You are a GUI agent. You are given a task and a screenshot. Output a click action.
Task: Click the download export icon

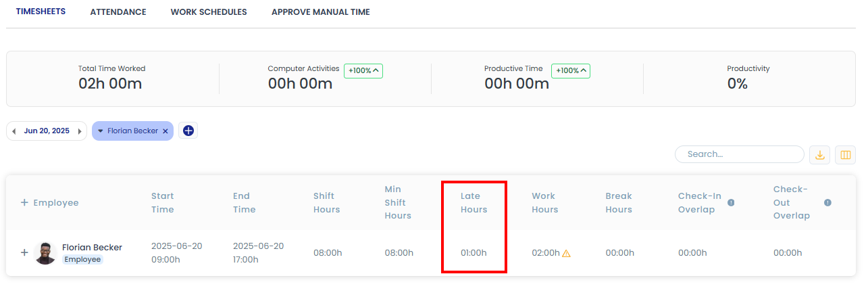[820, 155]
